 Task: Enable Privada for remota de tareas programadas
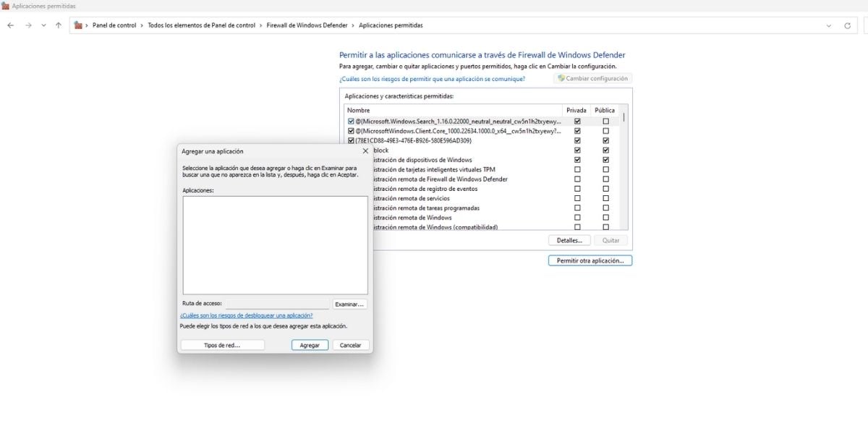point(577,208)
